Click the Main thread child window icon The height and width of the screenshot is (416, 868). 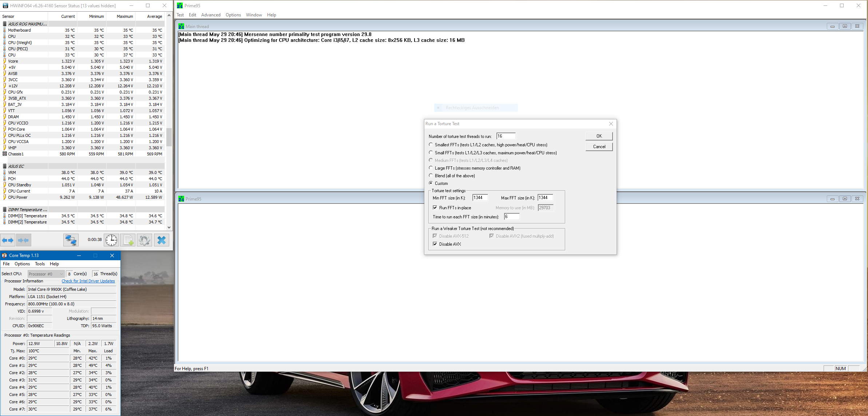pos(181,26)
